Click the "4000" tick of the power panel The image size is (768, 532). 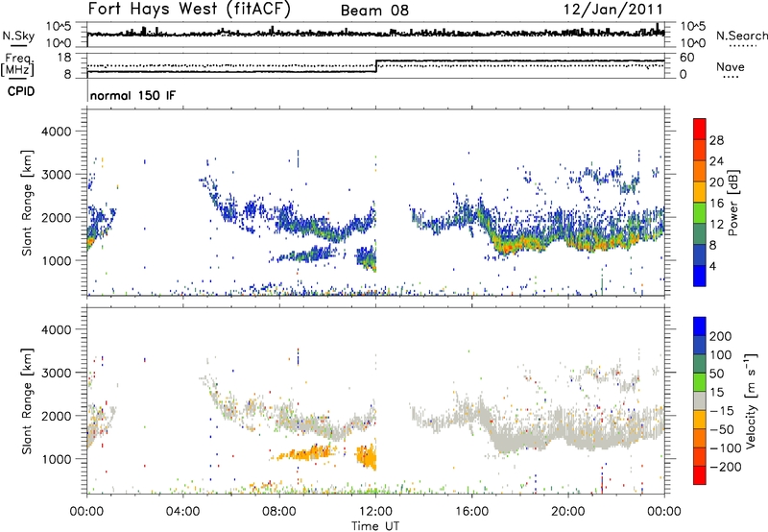pos(56,132)
